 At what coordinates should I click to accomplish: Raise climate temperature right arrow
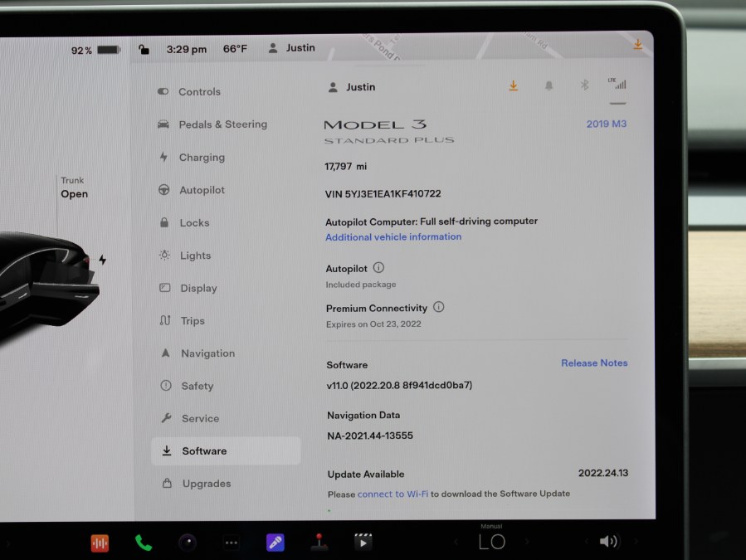[527, 542]
